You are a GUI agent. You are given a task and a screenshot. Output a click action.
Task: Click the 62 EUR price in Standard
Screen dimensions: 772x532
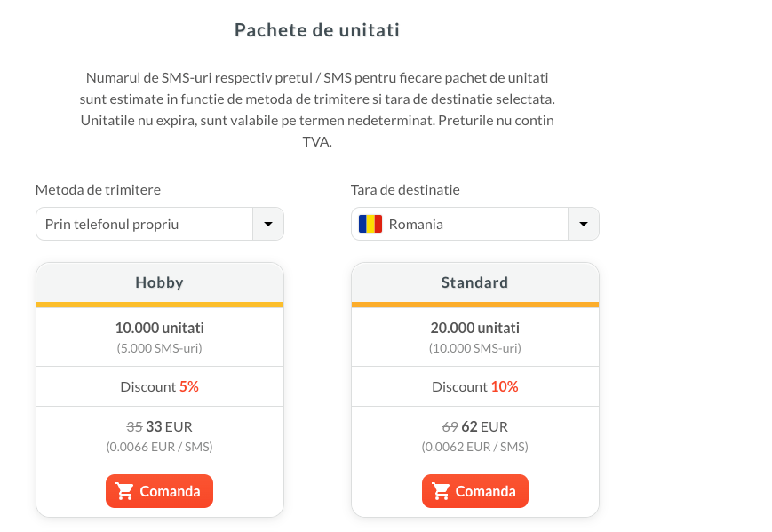484,426
